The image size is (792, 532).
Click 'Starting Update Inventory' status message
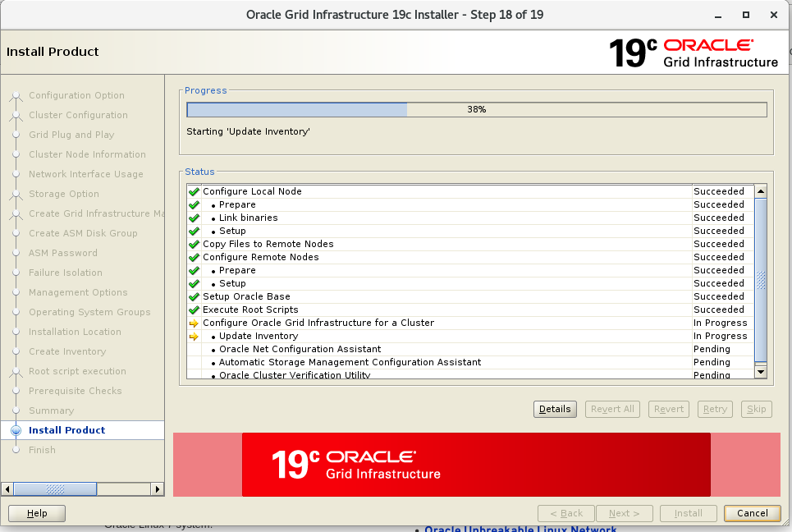[248, 132]
